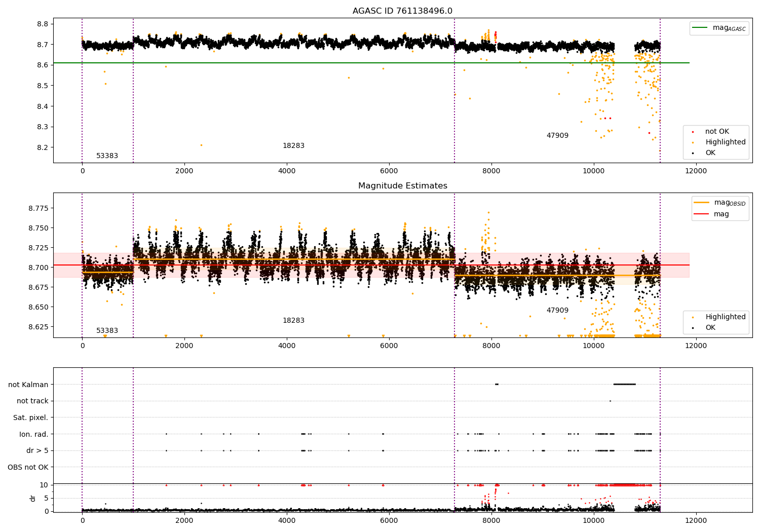
Task: Select "Highlighted" in the top plot legend
Action: pyautogui.click(x=726, y=142)
